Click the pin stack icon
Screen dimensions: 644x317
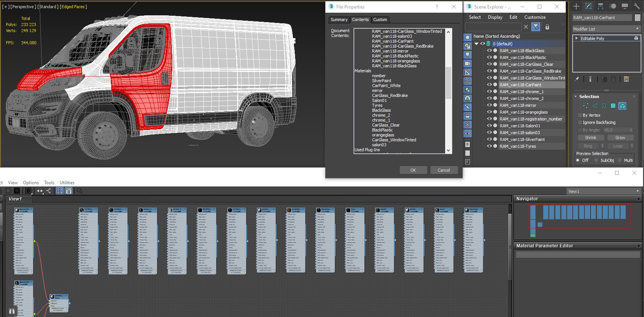tap(577, 80)
